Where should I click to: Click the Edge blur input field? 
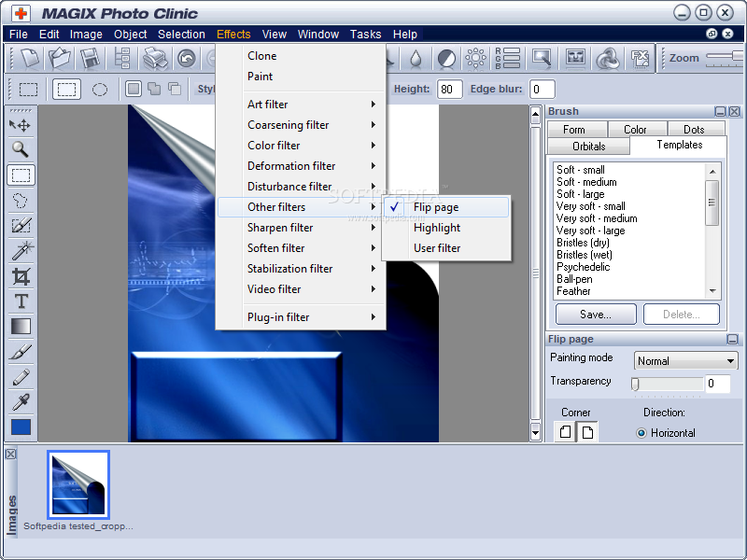pyautogui.click(x=542, y=89)
